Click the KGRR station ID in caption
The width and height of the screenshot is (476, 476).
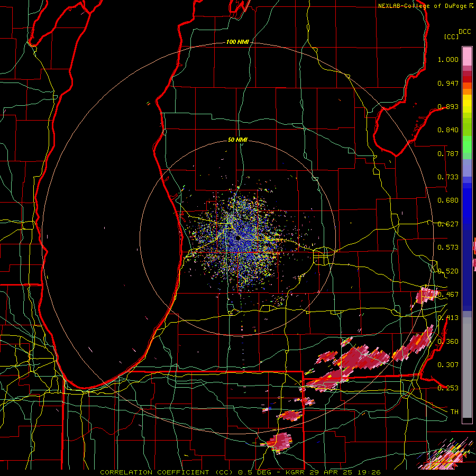tap(296, 472)
